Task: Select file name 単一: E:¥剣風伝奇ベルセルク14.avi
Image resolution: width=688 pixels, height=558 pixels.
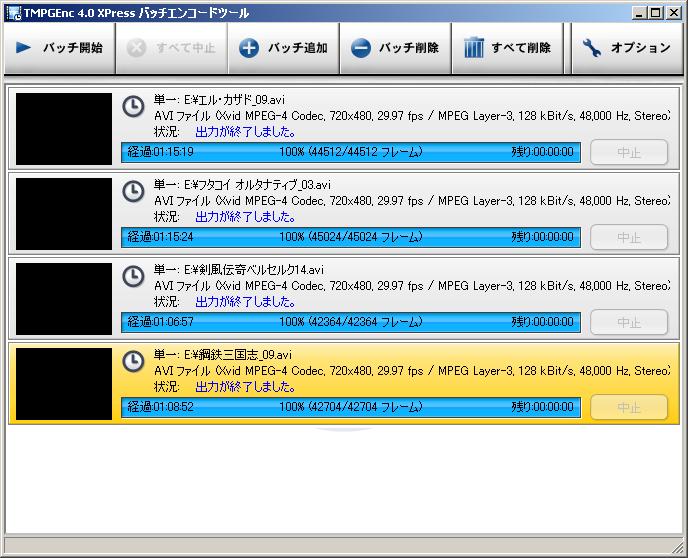Action: point(239,270)
